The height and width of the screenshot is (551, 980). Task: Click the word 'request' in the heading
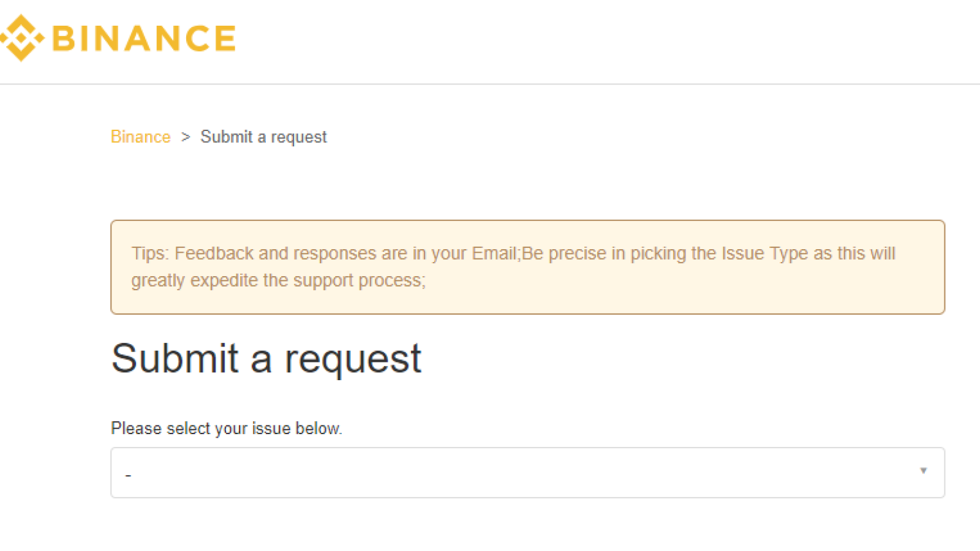(353, 360)
